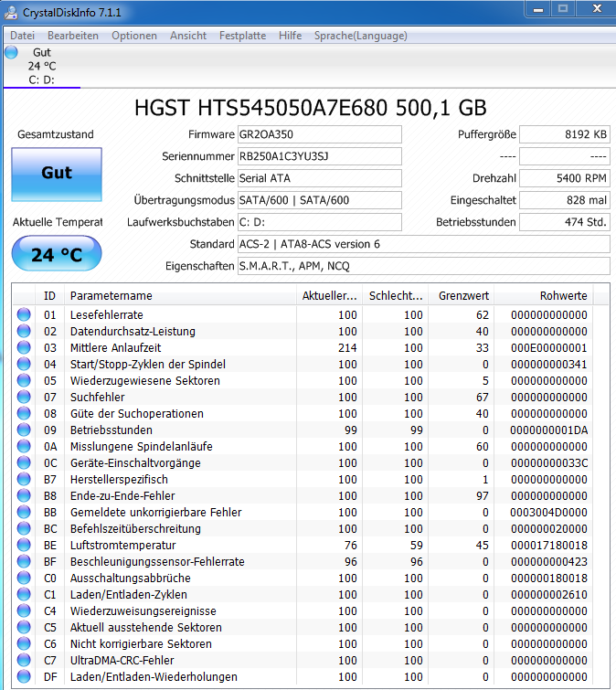The image size is (616, 690).
Task: Click the Grenzwert column header
Action: point(462,296)
